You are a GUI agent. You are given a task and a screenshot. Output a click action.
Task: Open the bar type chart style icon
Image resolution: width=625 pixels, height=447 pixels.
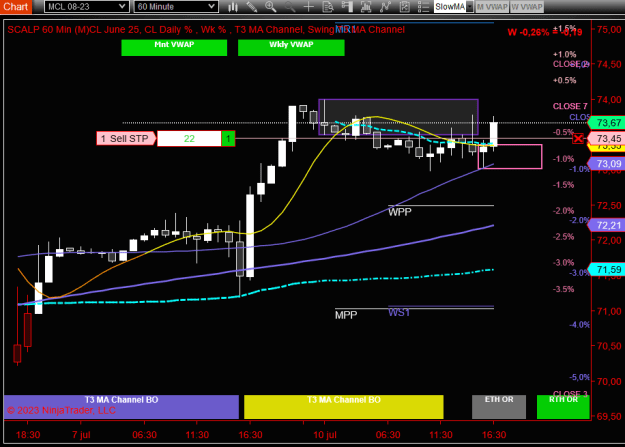(x=233, y=7)
